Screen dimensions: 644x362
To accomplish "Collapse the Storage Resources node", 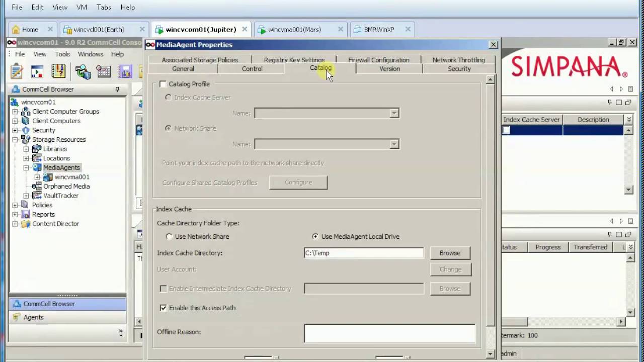I will point(15,140).
